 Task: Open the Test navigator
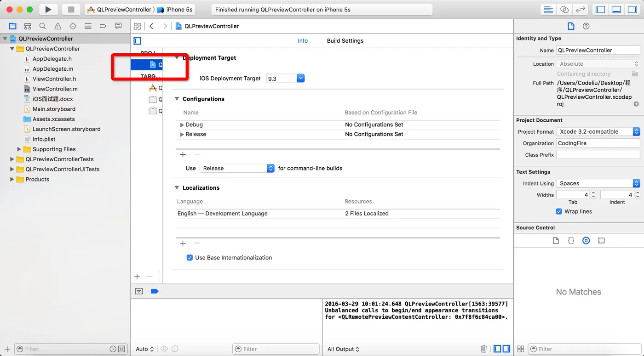pyautogui.click(x=73, y=26)
